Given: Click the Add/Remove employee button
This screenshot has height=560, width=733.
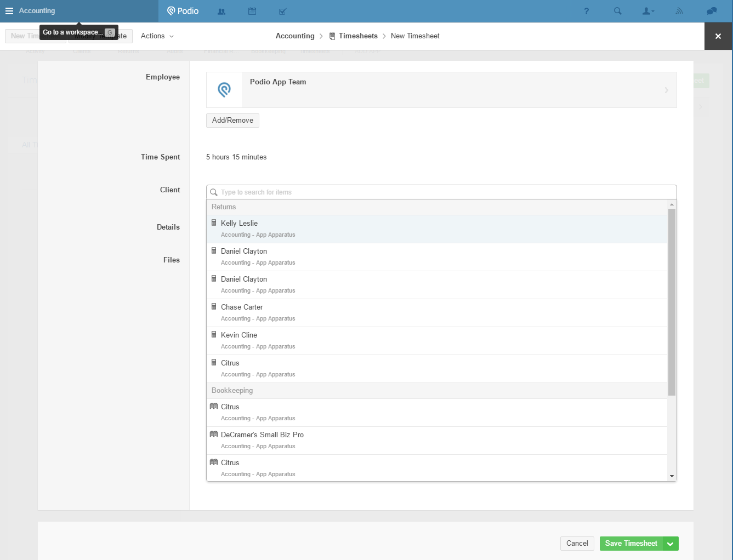Looking at the screenshot, I should (x=232, y=121).
